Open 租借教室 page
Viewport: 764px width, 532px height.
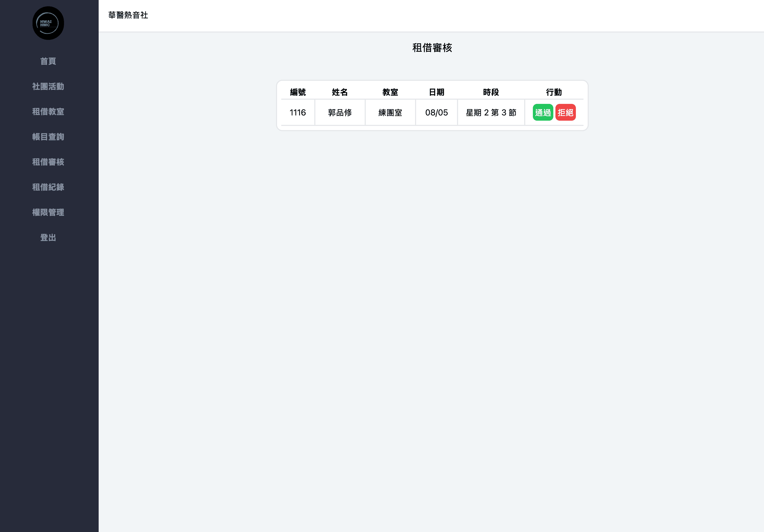(48, 112)
